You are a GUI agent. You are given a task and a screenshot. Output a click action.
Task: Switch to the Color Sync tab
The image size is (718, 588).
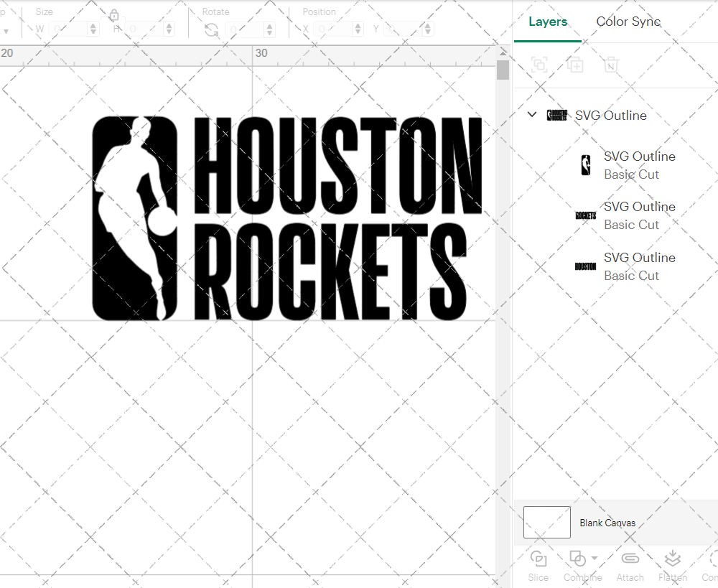[628, 22]
